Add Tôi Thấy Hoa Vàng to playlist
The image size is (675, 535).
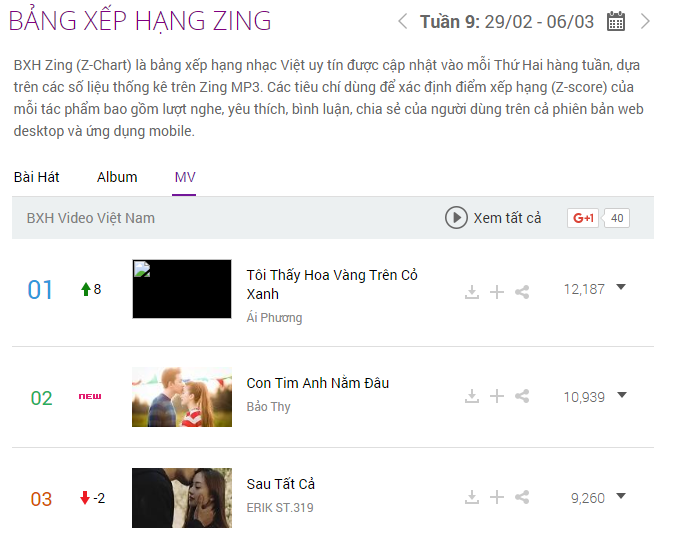coord(497,292)
